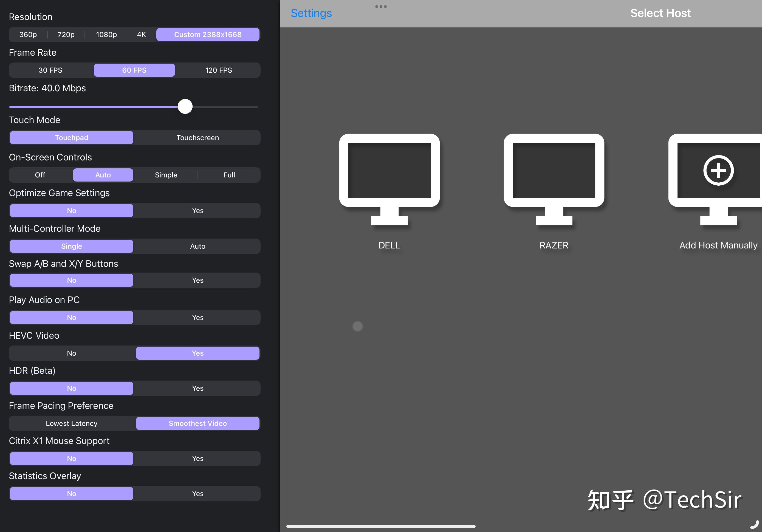Set HDR (Beta) to No
Viewport: 762px width, 532px height.
(x=71, y=388)
